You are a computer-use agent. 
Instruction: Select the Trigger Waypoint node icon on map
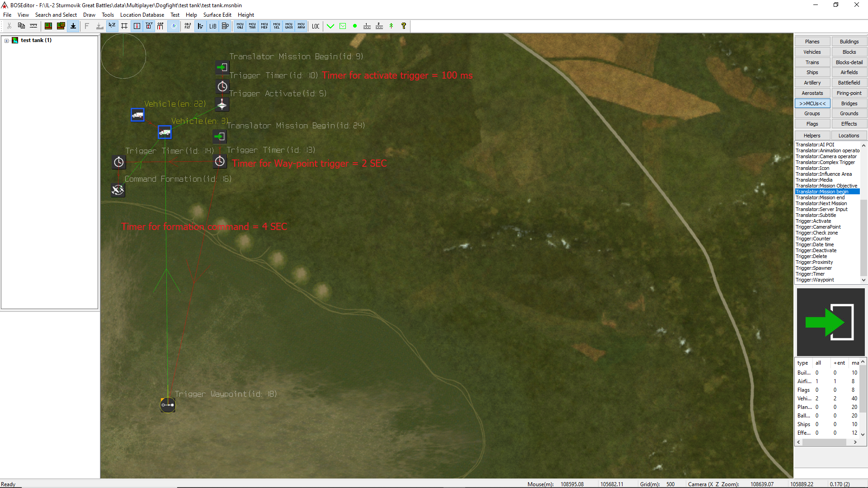[168, 405]
